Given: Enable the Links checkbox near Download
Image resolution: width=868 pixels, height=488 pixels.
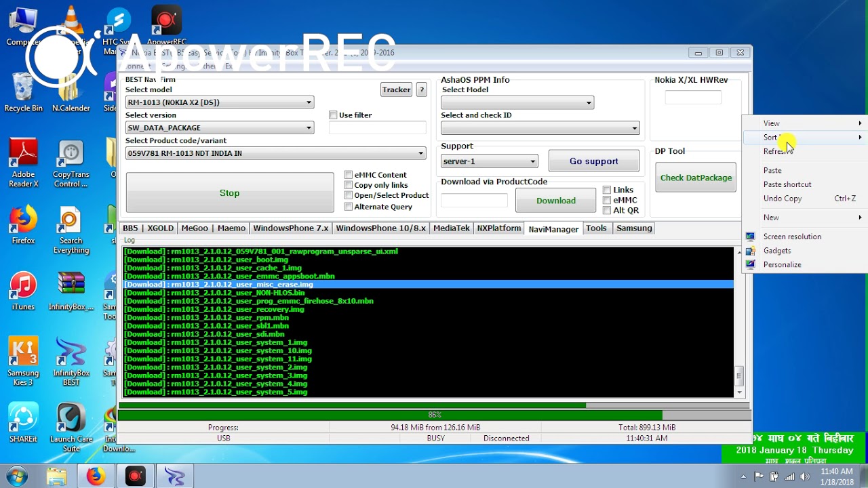Looking at the screenshot, I should point(607,190).
